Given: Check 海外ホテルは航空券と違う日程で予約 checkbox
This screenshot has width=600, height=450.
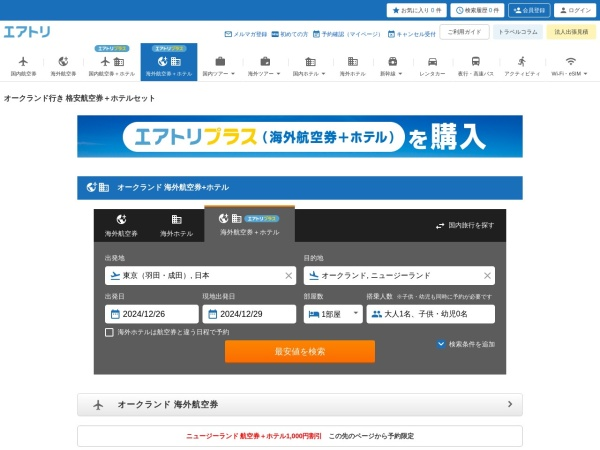Looking at the screenshot, I should 109,332.
